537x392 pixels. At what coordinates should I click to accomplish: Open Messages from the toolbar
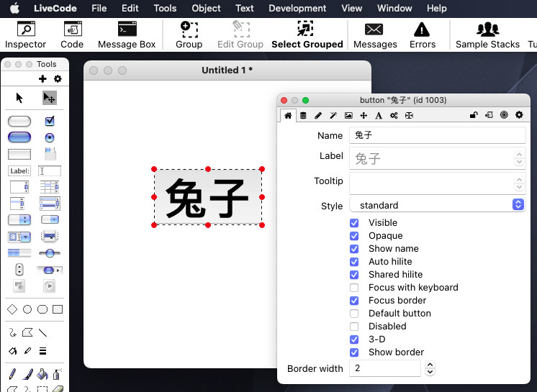[x=375, y=35]
